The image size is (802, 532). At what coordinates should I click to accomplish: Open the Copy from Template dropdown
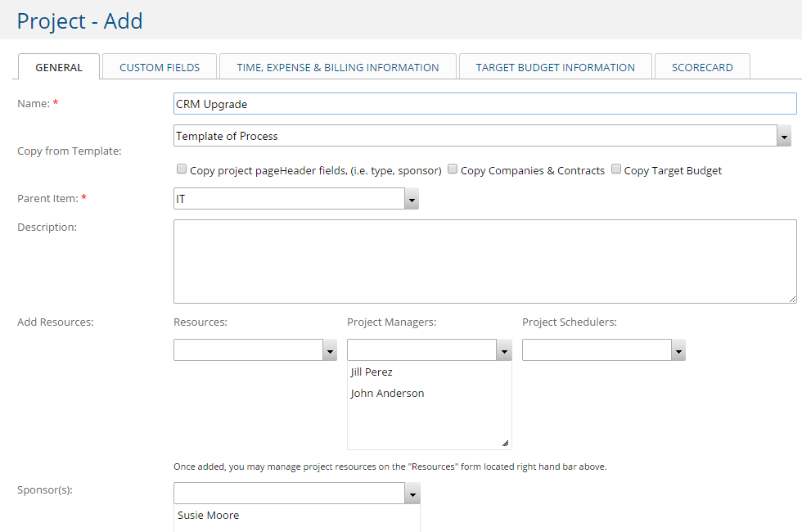tap(784, 135)
